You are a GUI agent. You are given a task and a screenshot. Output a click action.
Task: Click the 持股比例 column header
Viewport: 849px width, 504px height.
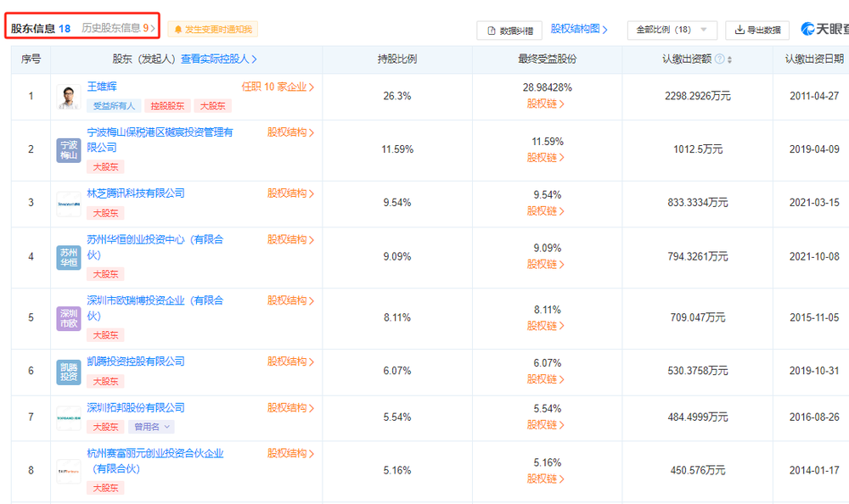coord(397,59)
